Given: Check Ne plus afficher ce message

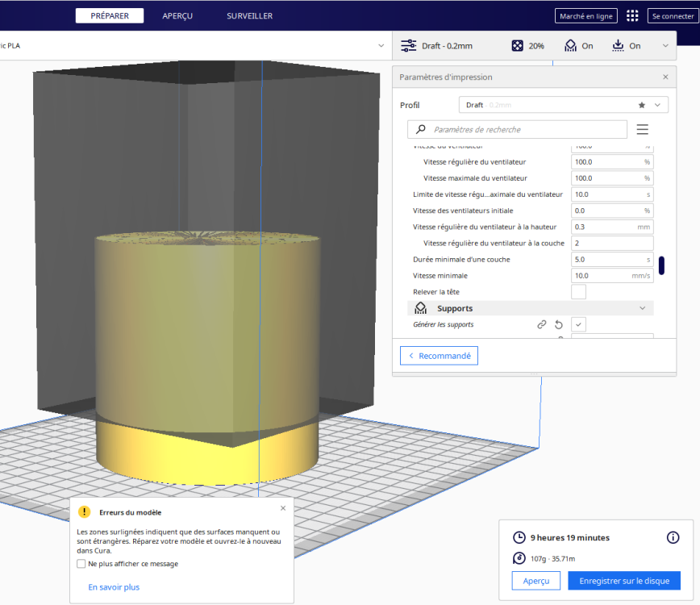Looking at the screenshot, I should [x=81, y=564].
